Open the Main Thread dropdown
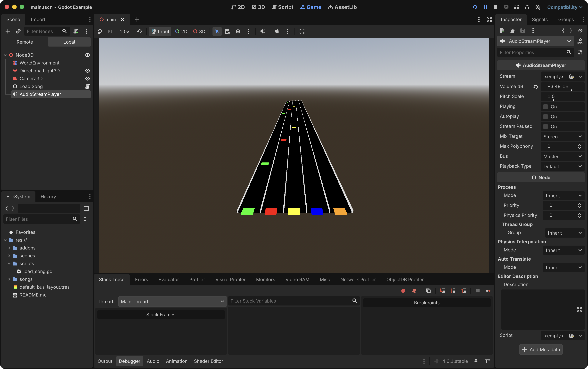 click(172, 301)
